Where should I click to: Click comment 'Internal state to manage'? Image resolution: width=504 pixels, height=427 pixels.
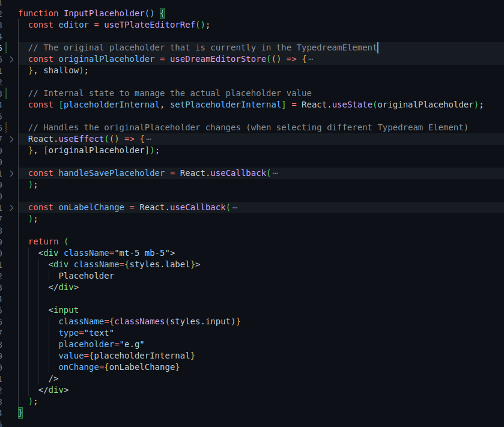point(170,93)
